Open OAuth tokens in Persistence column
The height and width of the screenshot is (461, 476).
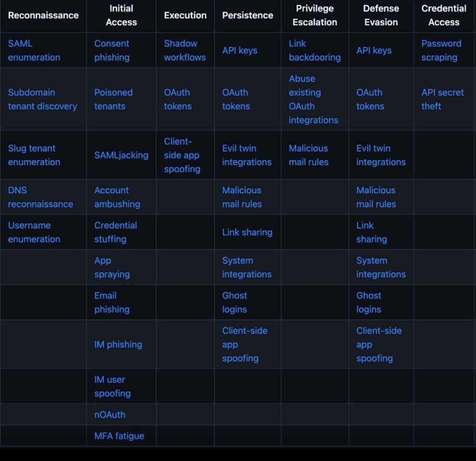[x=236, y=99]
